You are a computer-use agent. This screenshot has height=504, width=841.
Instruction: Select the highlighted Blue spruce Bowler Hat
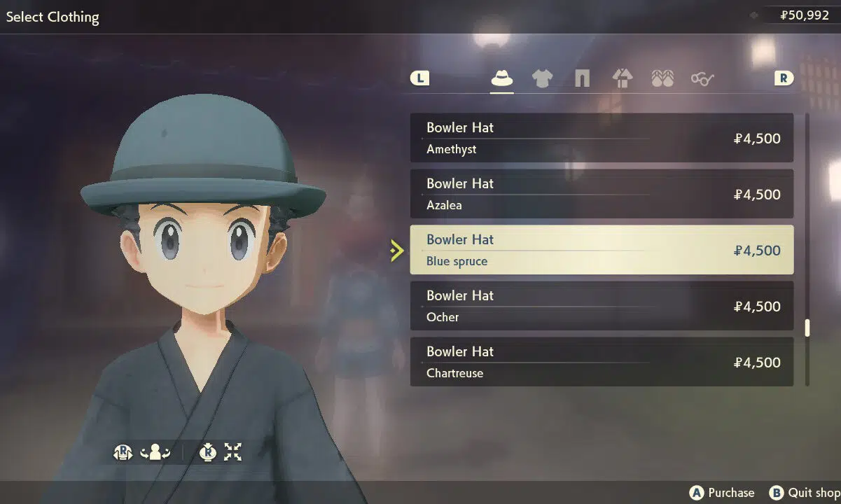tap(602, 250)
